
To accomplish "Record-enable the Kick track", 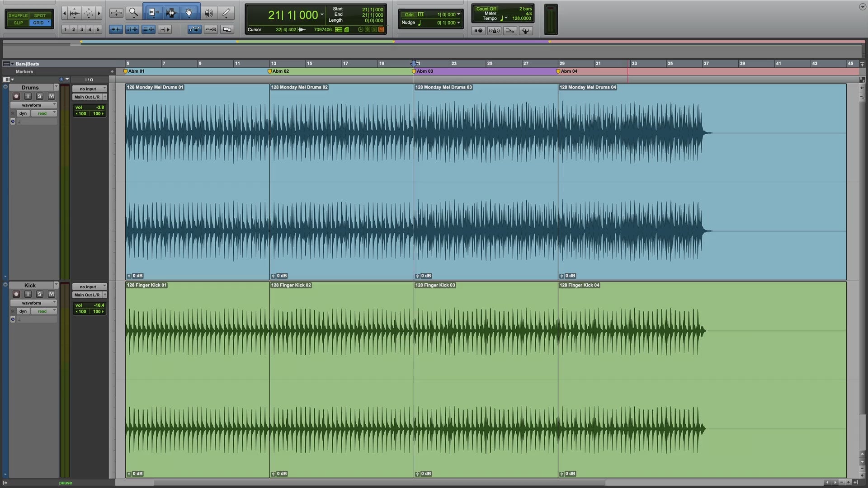I will (x=16, y=294).
